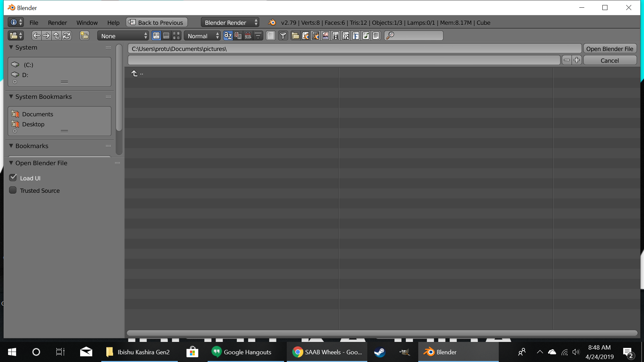The image size is (644, 362).
Task: Click the Open Blender File button
Action: pos(609,49)
